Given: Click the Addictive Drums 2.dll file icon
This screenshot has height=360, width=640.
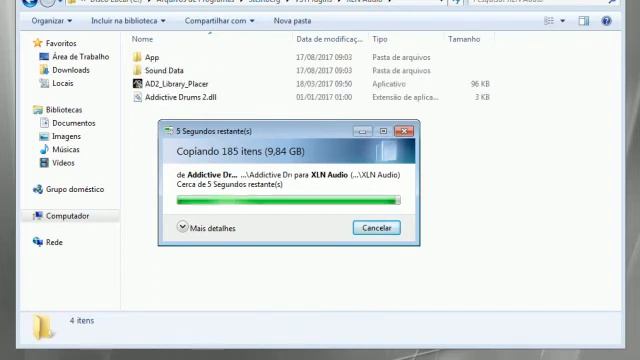Looking at the screenshot, I should coord(138,97).
